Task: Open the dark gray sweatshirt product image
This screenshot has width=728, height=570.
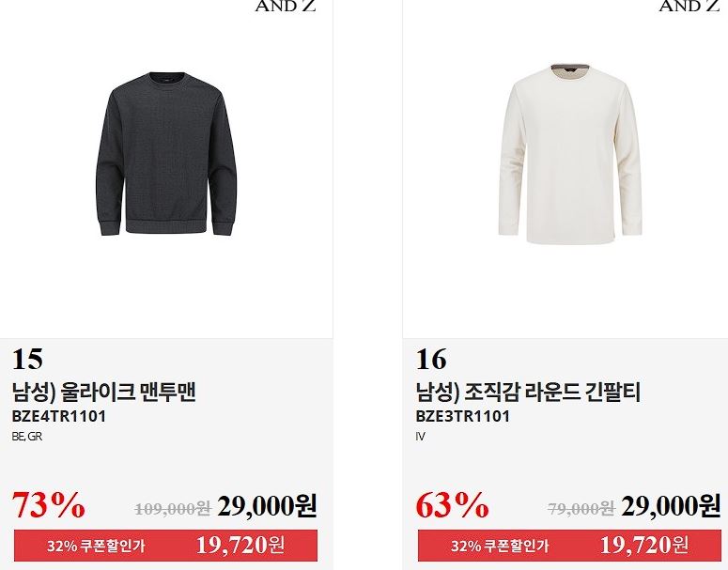Action: 166,154
